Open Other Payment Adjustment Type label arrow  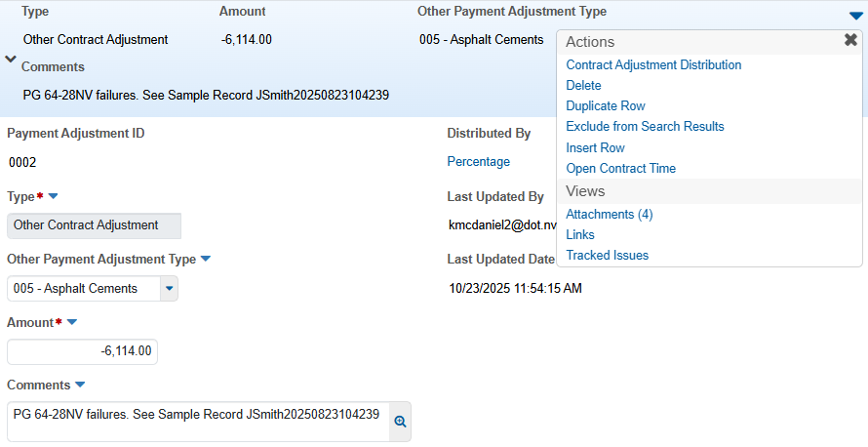coord(206,259)
